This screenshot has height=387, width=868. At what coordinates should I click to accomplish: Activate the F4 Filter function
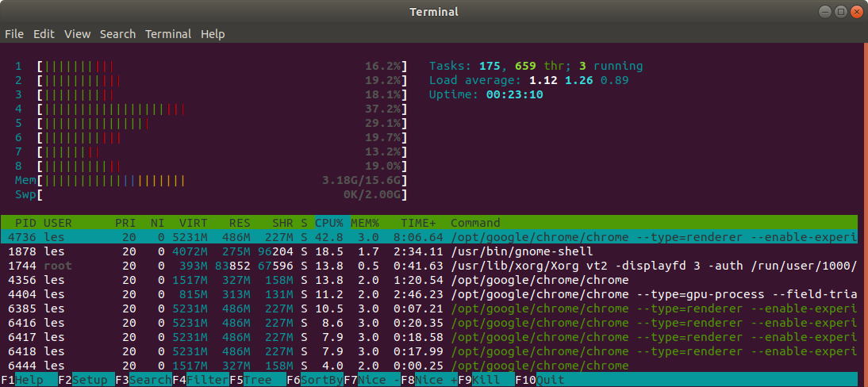coord(201,381)
